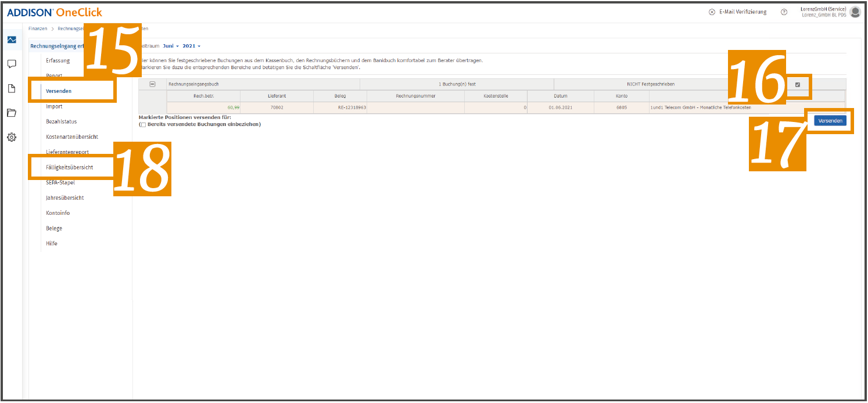
Task: Select date cell 01.06.2021
Action: click(561, 107)
